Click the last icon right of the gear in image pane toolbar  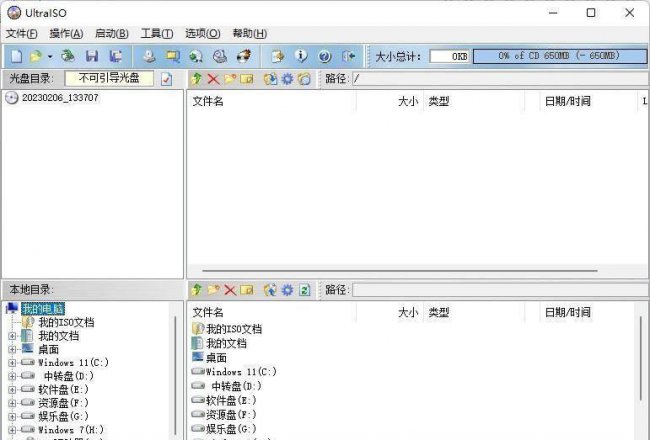[304, 79]
